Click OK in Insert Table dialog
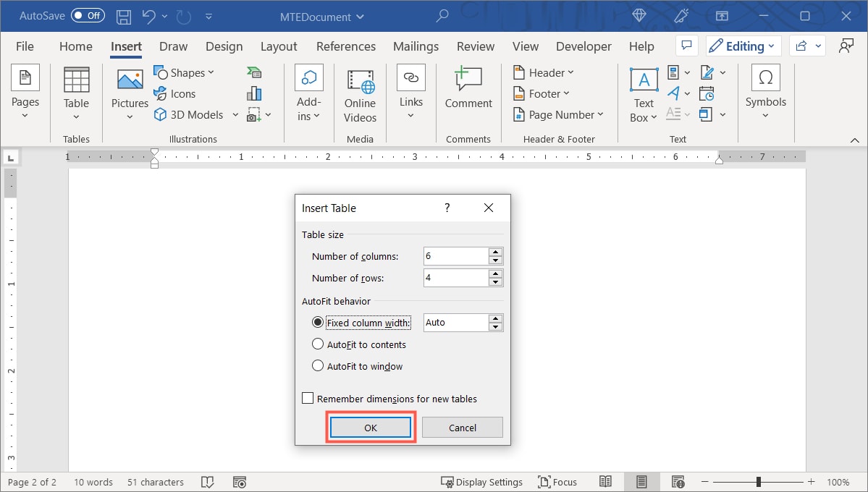 click(x=371, y=428)
